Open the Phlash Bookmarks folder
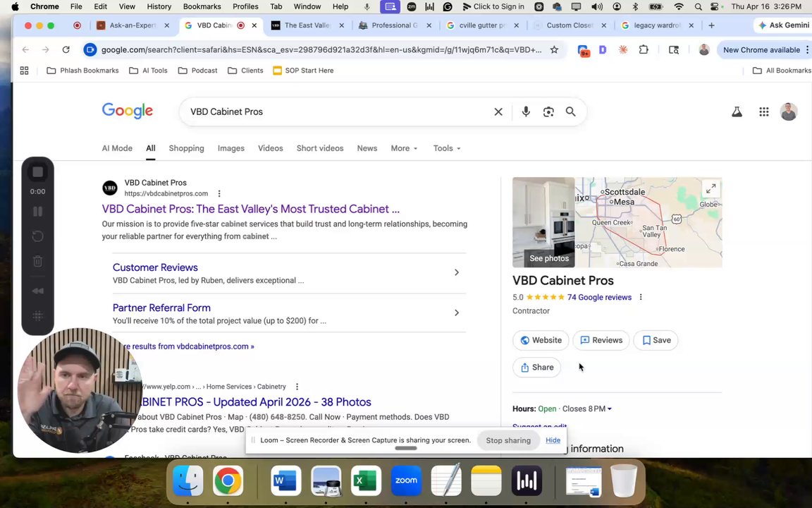This screenshot has width=812, height=508. [x=83, y=71]
